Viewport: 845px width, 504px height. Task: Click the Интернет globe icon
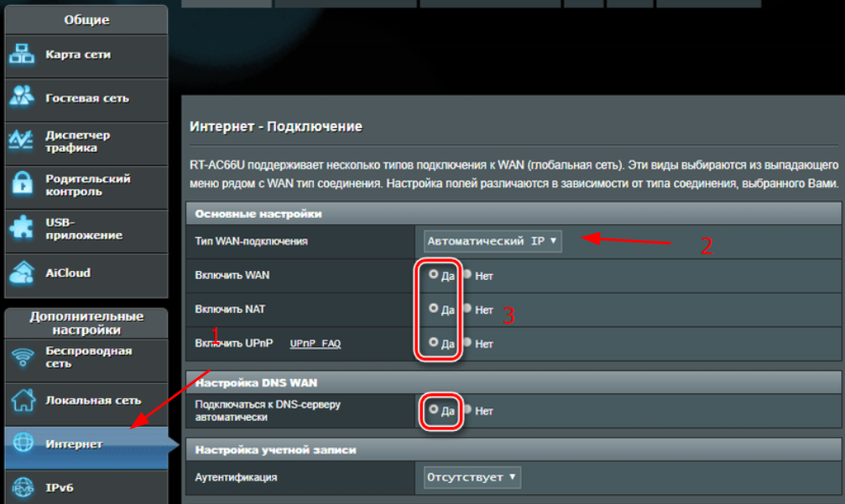[x=23, y=443]
